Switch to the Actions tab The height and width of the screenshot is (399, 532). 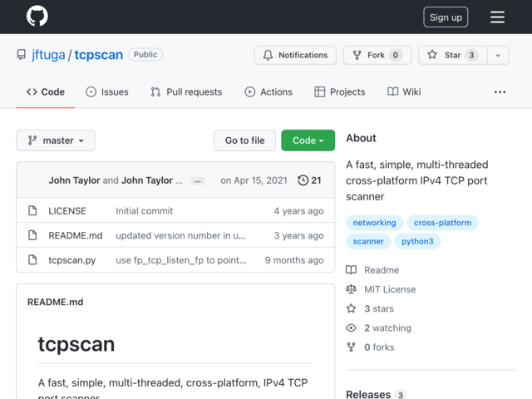tap(268, 92)
